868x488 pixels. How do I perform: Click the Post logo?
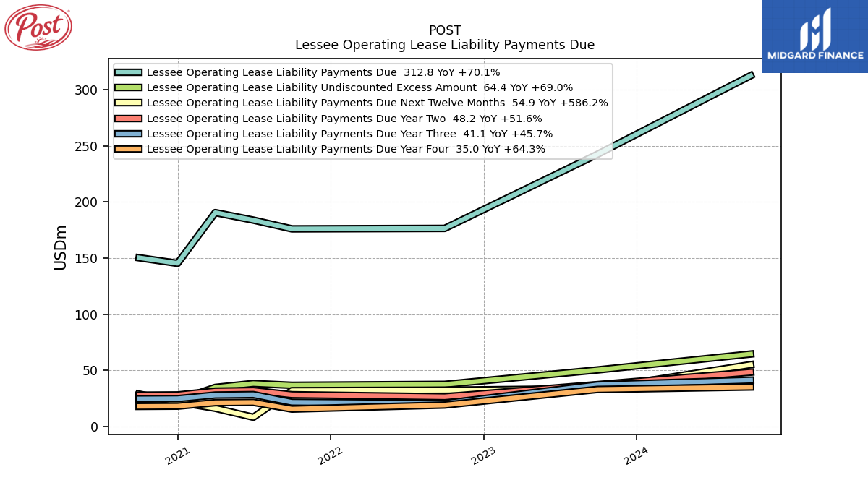(x=38, y=27)
